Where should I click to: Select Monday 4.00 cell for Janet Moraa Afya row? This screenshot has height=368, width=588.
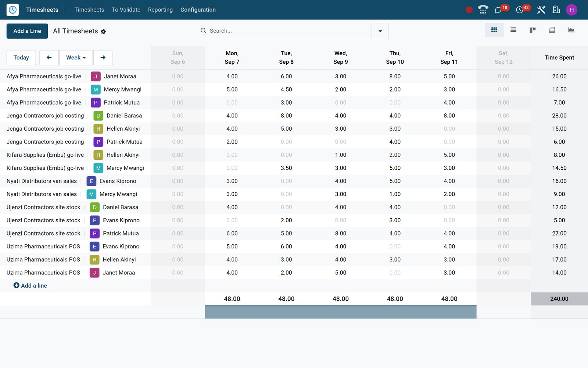click(x=232, y=77)
